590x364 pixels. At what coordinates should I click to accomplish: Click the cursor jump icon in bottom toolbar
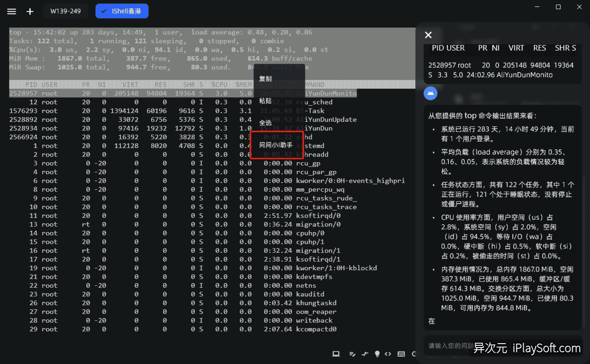[364, 354]
